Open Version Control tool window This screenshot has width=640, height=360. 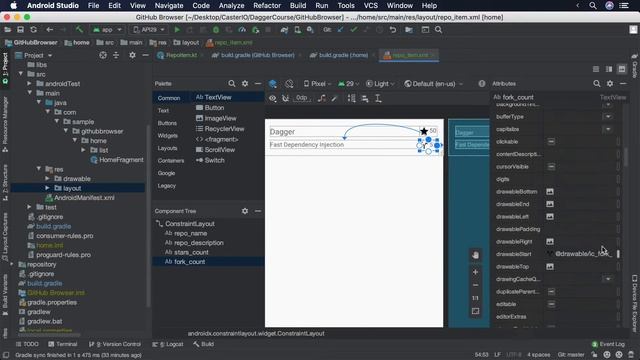[115, 344]
